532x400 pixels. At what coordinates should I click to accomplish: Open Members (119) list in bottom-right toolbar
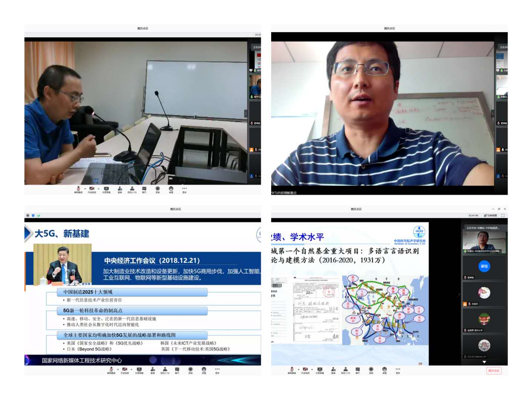346,370
